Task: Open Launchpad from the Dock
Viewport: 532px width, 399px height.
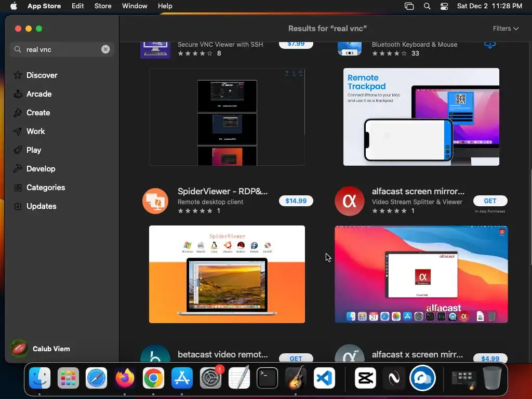Action: coord(68,378)
